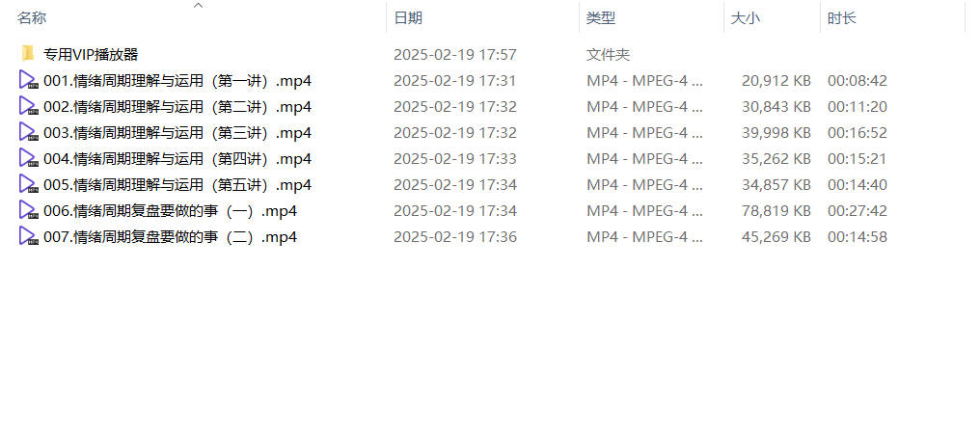Sort files by 日期 column header
Viewport: 980px width, 430px height.
click(408, 18)
